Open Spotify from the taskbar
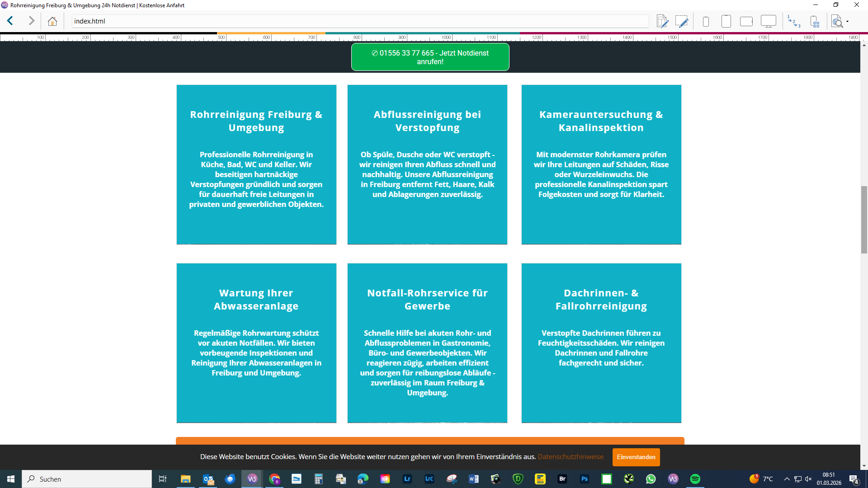 695,479
